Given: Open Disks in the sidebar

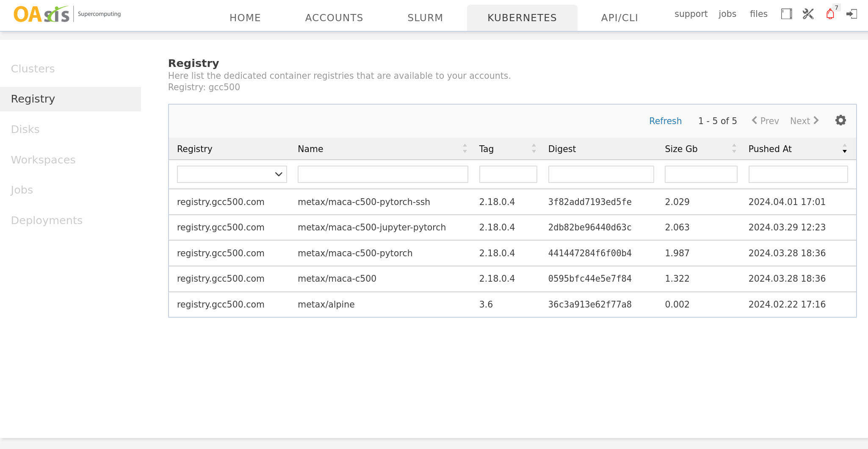Looking at the screenshot, I should tap(25, 129).
